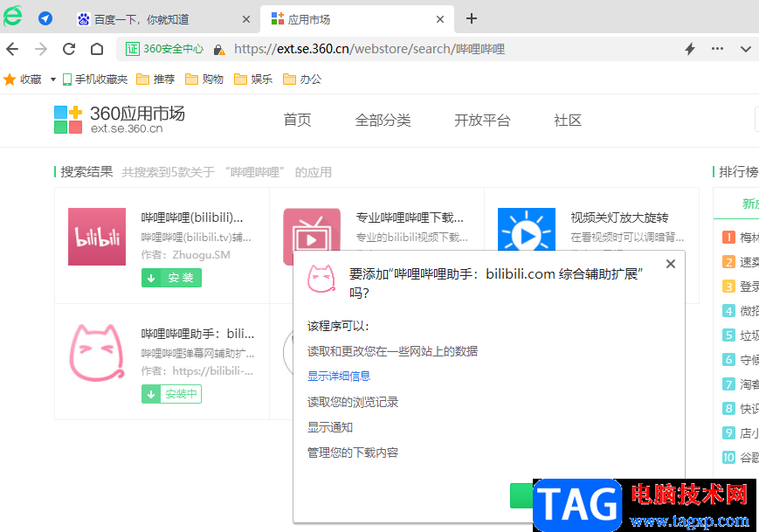Screen dimensions: 759x532
Task: Open the three-dots more menu
Action: (717, 48)
